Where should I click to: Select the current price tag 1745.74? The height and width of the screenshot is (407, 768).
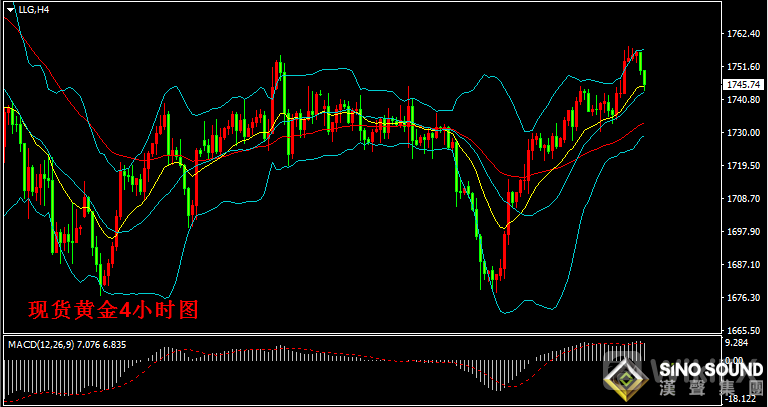coord(742,85)
